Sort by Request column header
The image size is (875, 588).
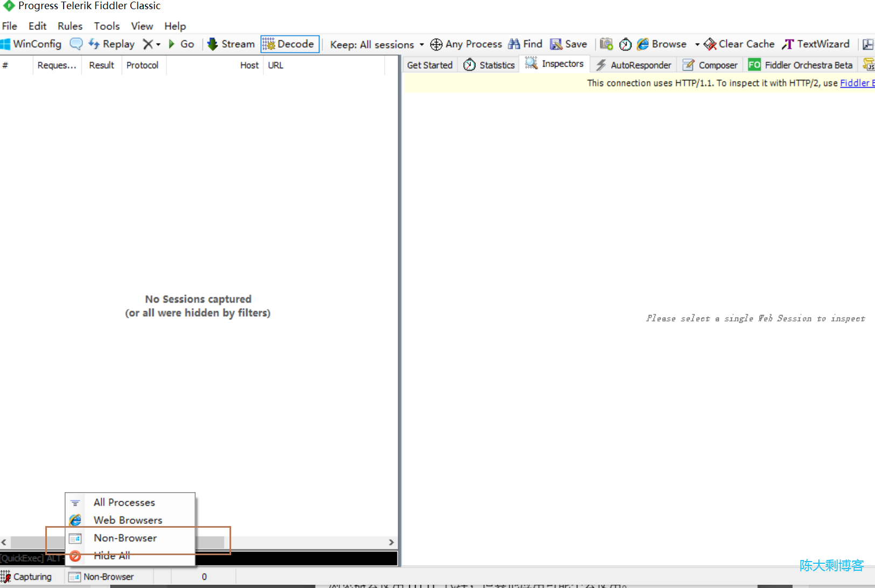point(57,65)
